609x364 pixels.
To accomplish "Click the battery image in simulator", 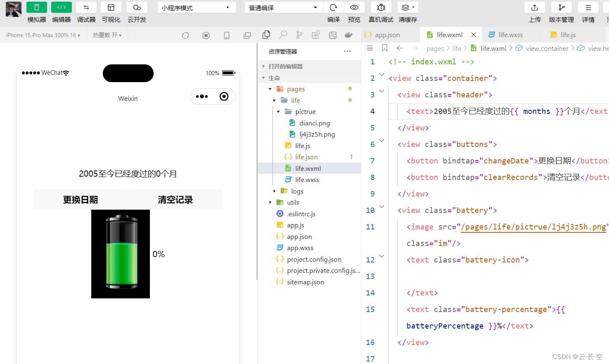I will point(121,254).
